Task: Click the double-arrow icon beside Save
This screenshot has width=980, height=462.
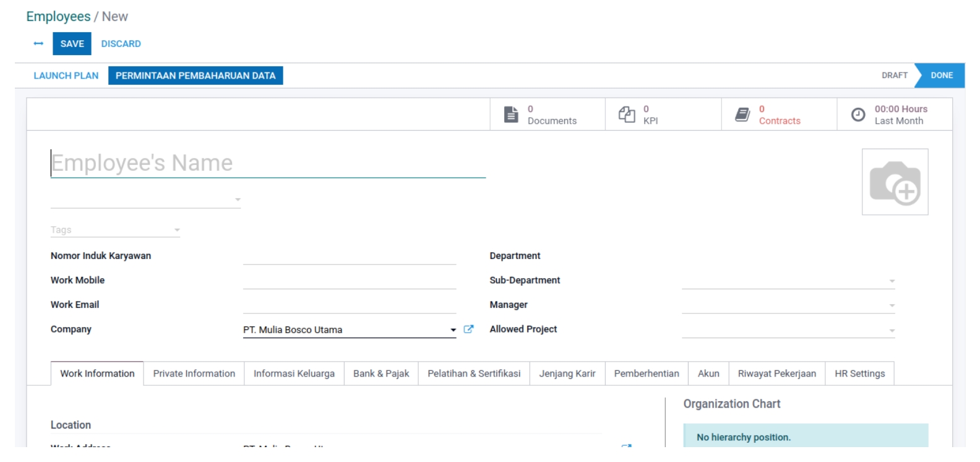Action: coord(38,44)
